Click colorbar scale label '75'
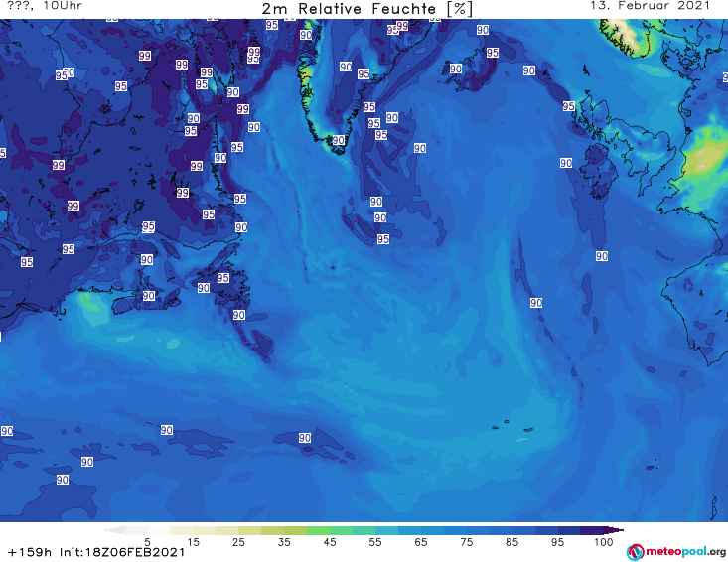728x562 pixels. tap(466, 542)
